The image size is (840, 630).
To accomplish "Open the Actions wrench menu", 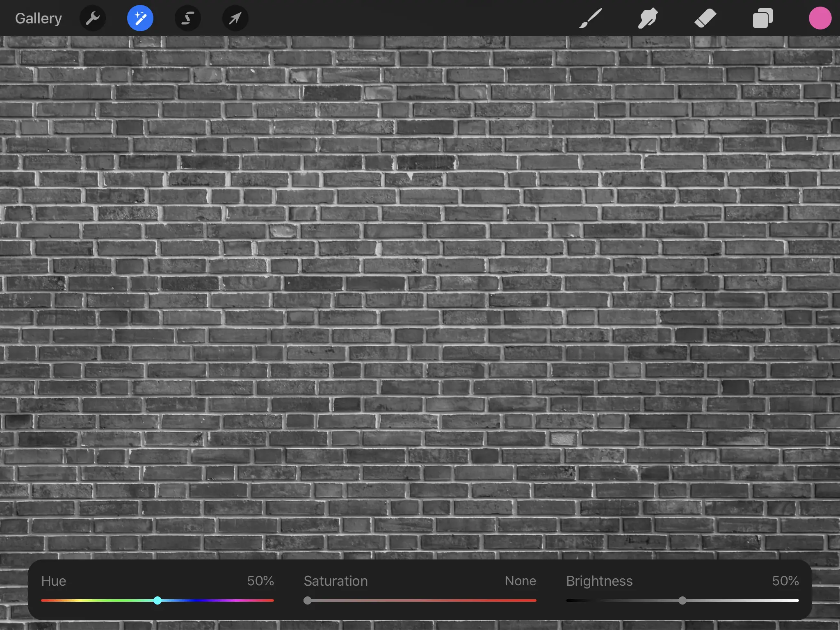I will (93, 18).
